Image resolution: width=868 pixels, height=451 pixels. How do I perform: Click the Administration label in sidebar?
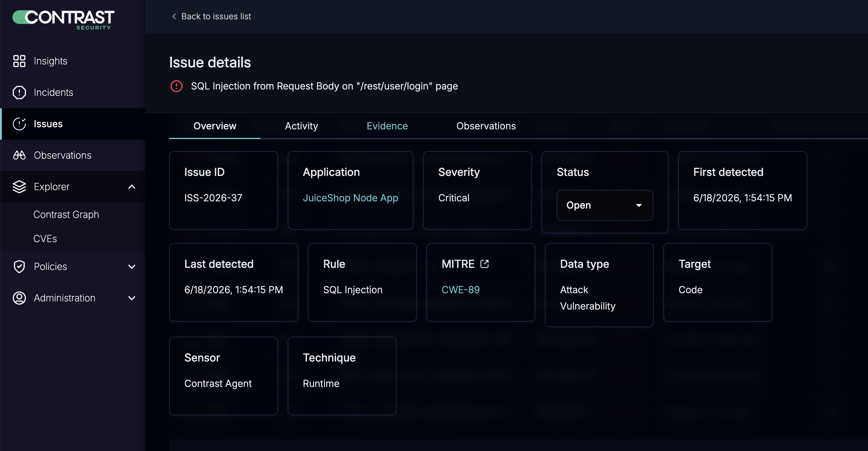tap(64, 298)
